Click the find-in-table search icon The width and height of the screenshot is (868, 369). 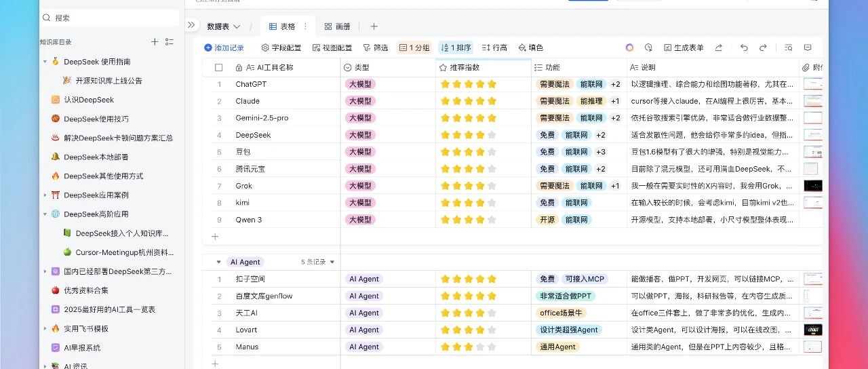point(789,47)
